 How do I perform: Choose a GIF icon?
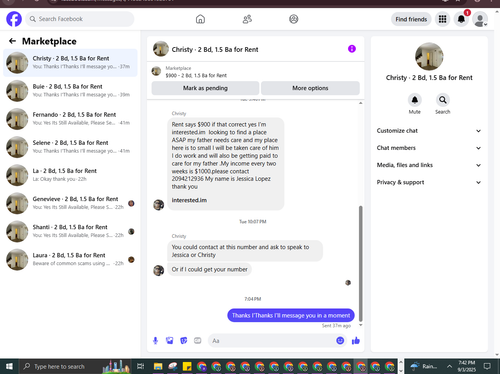[198, 341]
